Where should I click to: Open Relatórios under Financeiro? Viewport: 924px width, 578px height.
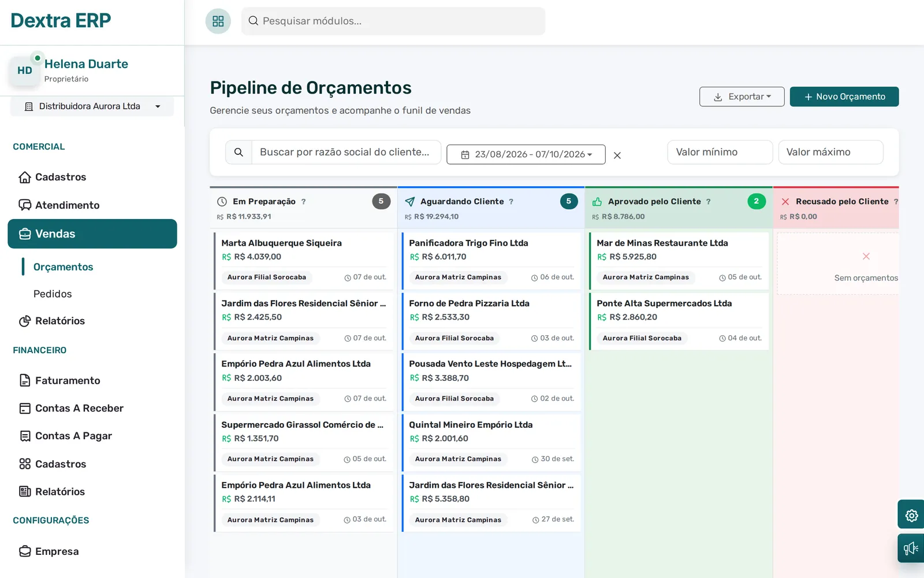tap(92, 492)
